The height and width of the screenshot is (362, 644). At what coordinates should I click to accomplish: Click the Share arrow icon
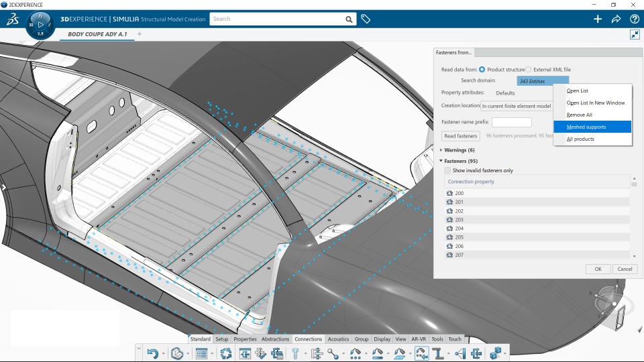[x=616, y=19]
